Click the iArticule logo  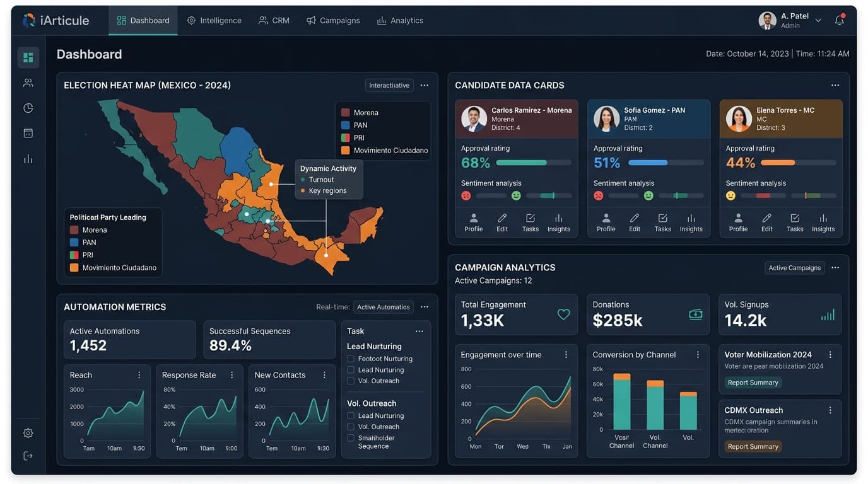[x=56, y=20]
